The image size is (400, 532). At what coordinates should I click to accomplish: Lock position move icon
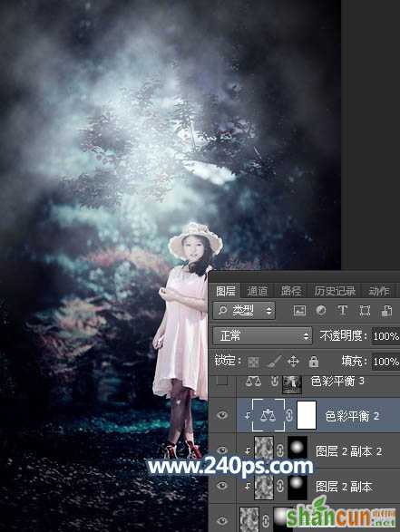point(293,362)
